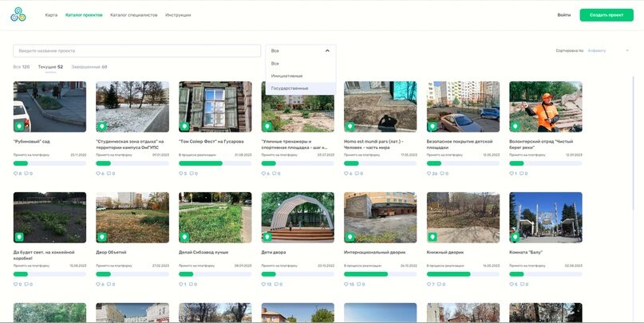
Task: Click the Войти login link
Action: pos(564,15)
